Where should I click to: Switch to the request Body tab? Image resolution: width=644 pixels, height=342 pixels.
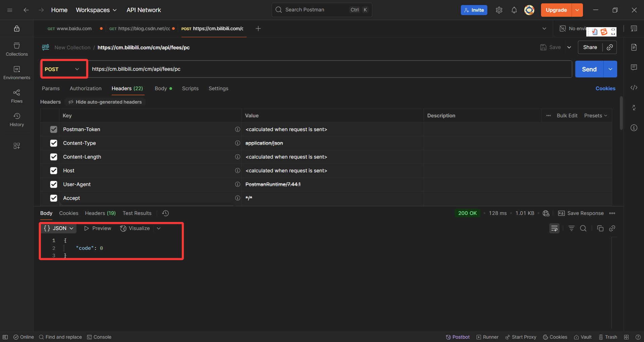(x=163, y=89)
